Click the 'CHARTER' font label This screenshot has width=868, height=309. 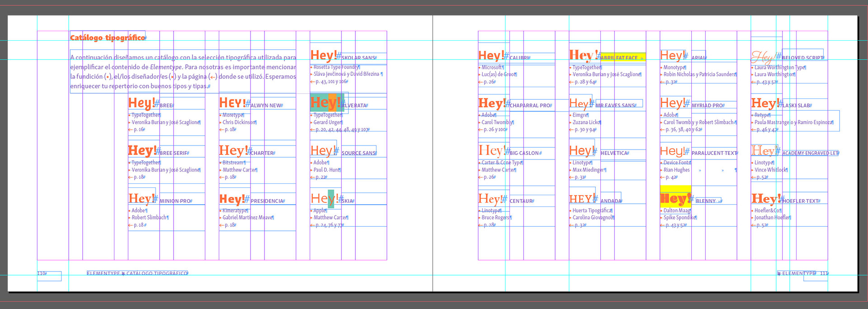coord(262,153)
